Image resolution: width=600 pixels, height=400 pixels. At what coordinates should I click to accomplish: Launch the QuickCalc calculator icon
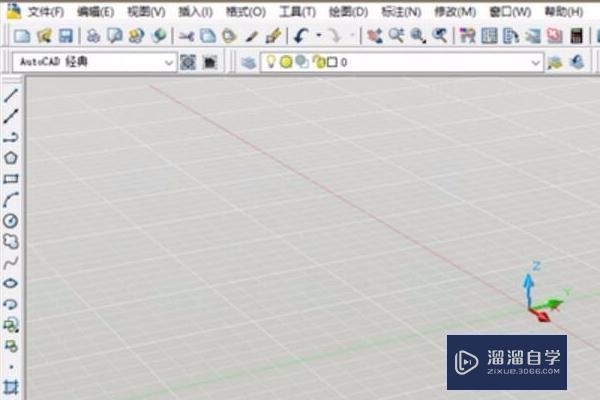pyautogui.click(x=576, y=36)
